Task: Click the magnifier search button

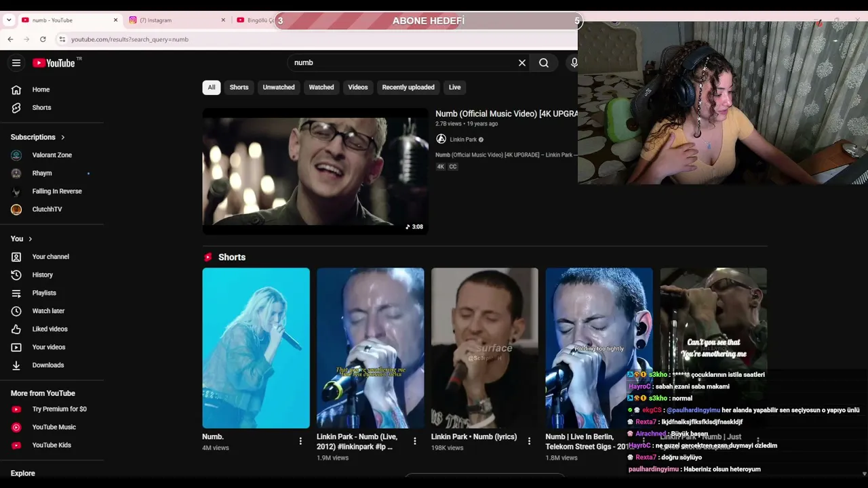Action: (x=544, y=63)
